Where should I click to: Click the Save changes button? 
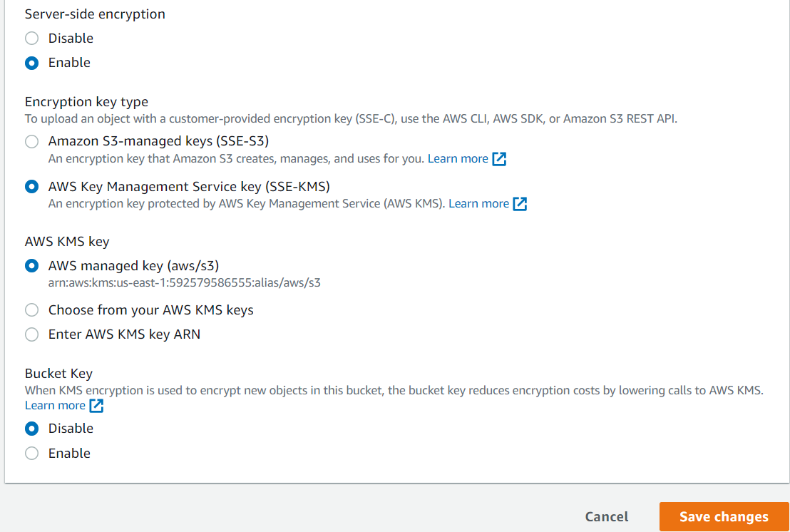pos(724,516)
